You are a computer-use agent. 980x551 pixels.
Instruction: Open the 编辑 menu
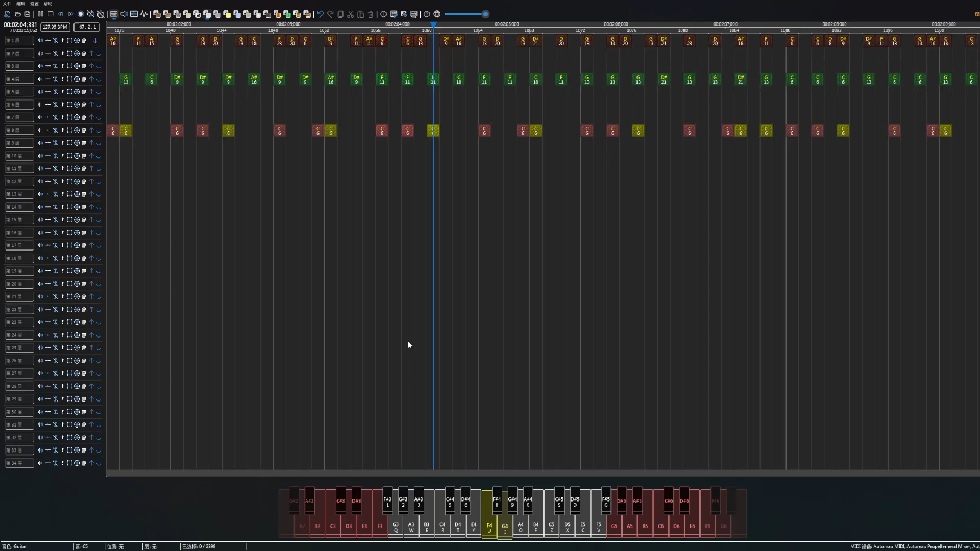pos(21,4)
